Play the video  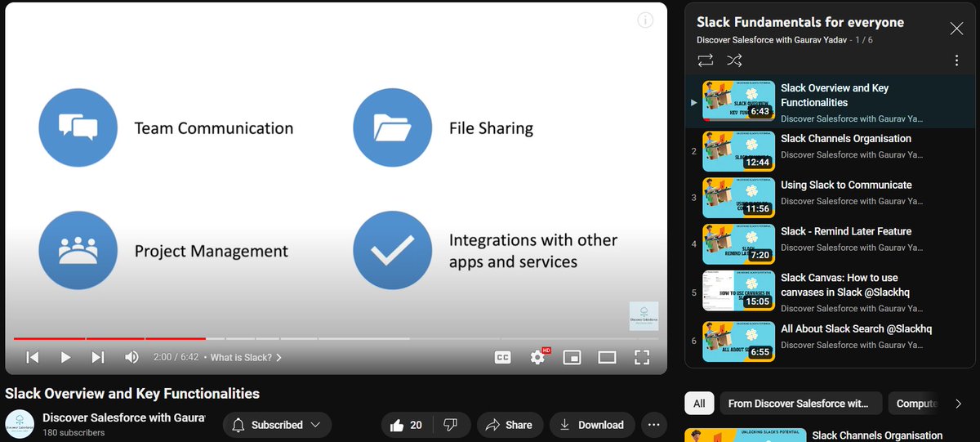pos(65,357)
